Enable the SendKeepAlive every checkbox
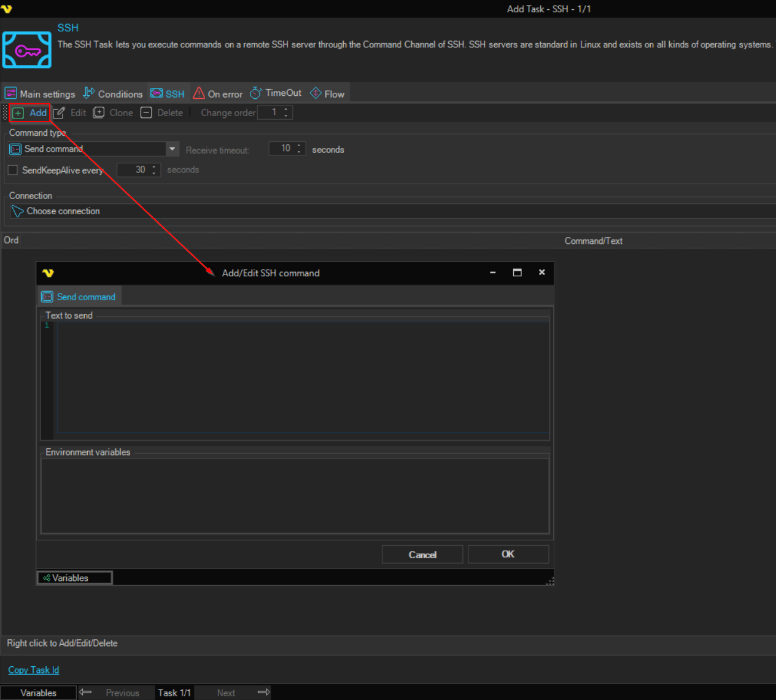The width and height of the screenshot is (776, 700). 13,170
